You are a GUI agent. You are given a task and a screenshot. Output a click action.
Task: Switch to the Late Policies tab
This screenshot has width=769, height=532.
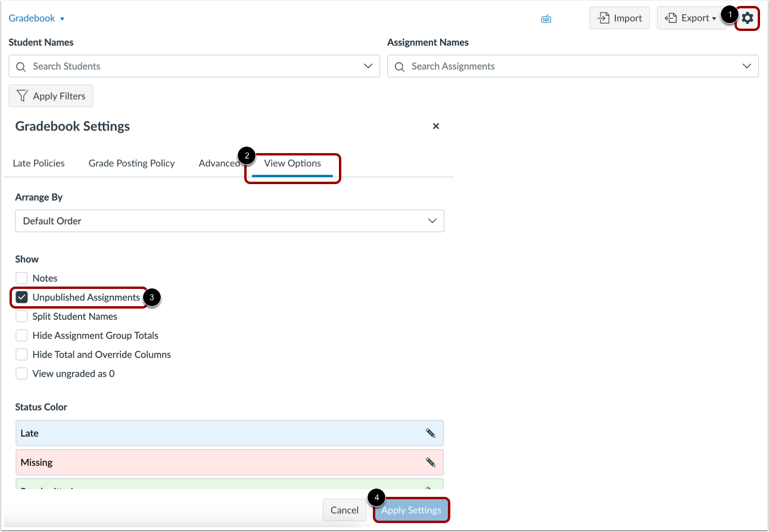pos(39,163)
